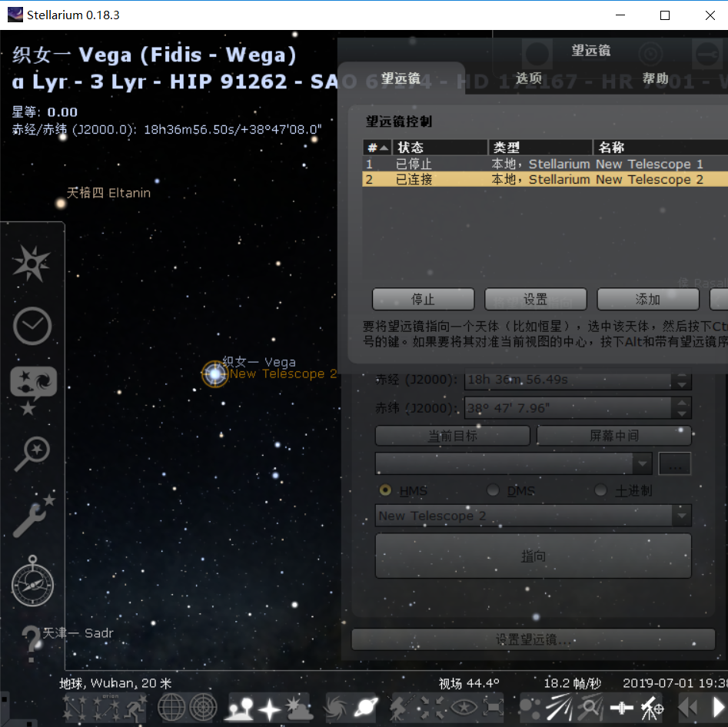728x727 pixels.
Task: Open meteor shower search icon
Action: tap(590, 708)
